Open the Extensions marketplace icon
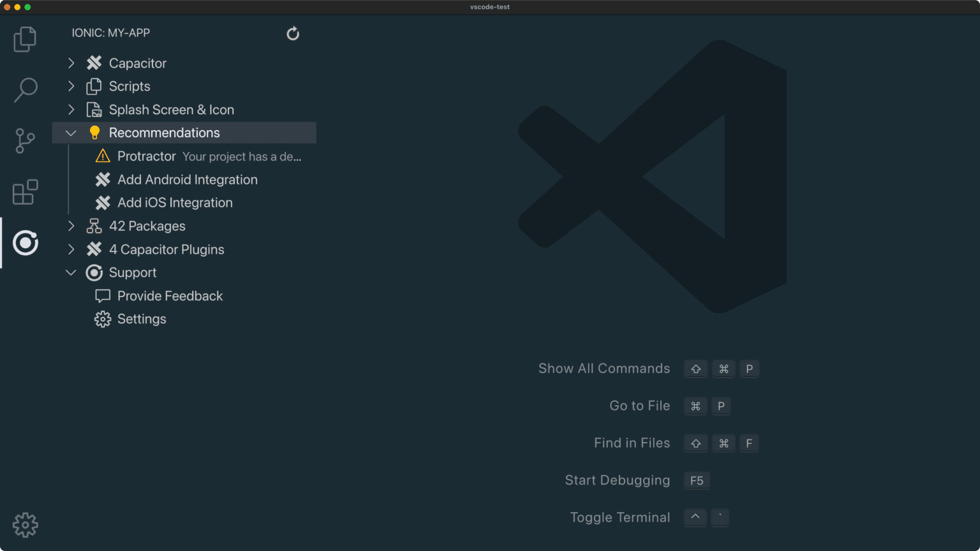The image size is (980, 551). pyautogui.click(x=25, y=192)
